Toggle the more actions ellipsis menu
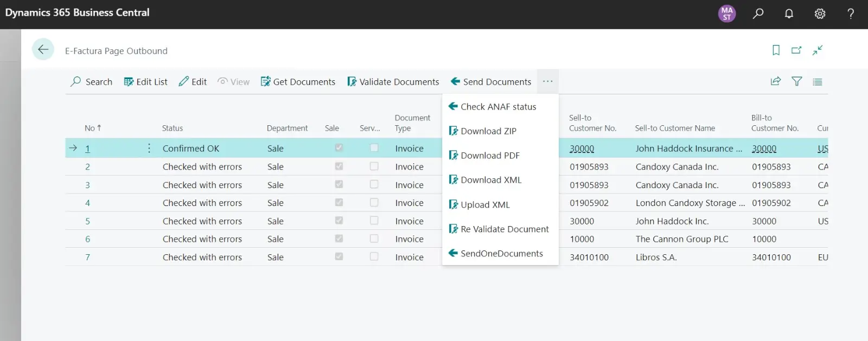The height and width of the screenshot is (341, 868). pos(548,81)
